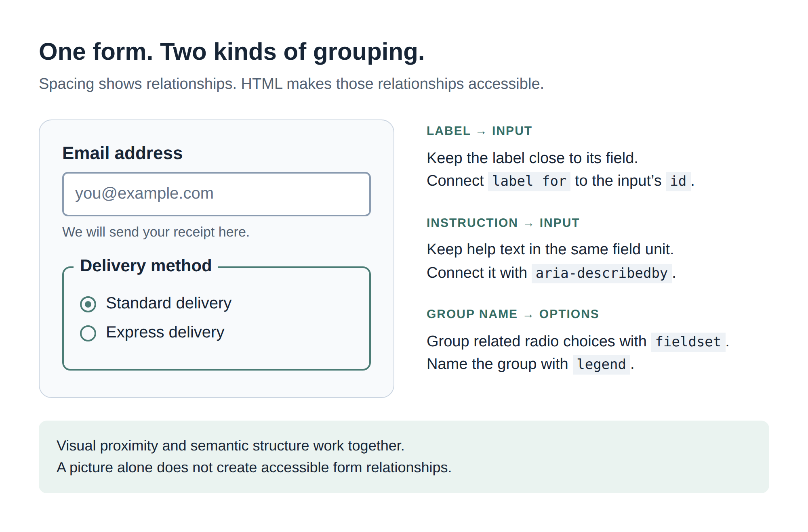Image resolution: width=808 pixels, height=532 pixels.
Task: Click the Email address label
Action: click(122, 153)
